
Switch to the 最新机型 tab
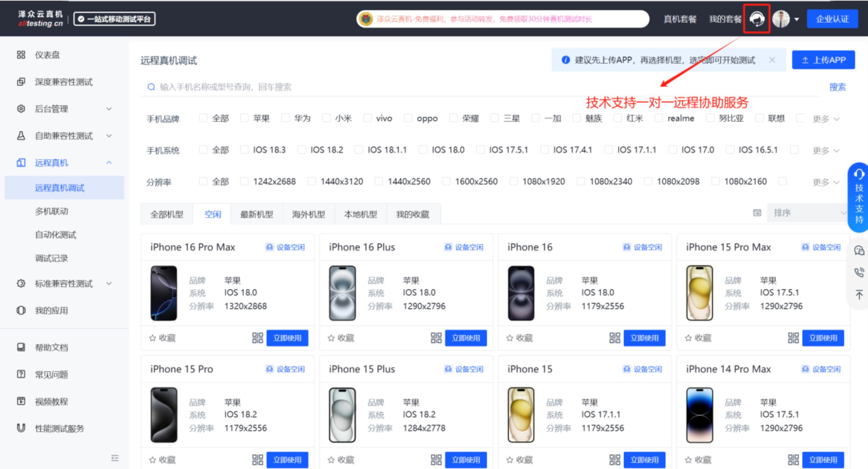click(257, 214)
